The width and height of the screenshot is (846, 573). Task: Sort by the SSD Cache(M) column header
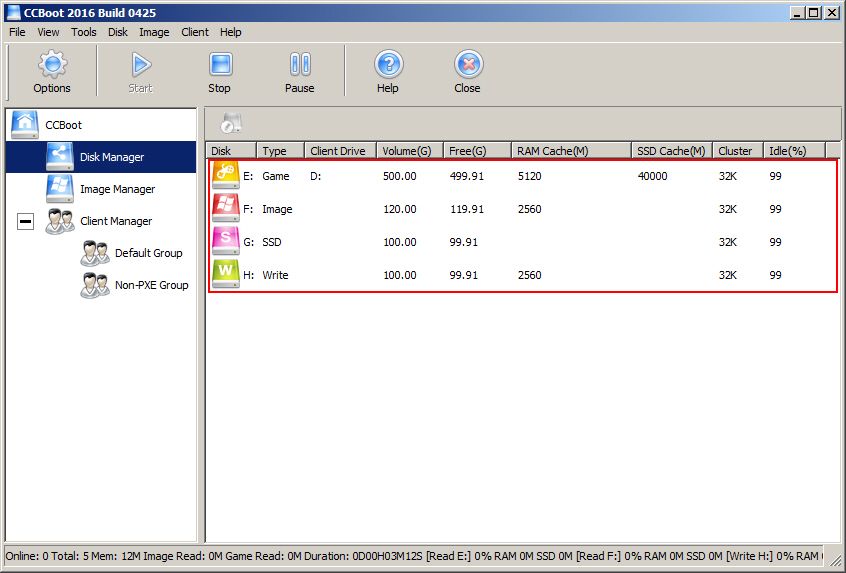[x=672, y=151]
